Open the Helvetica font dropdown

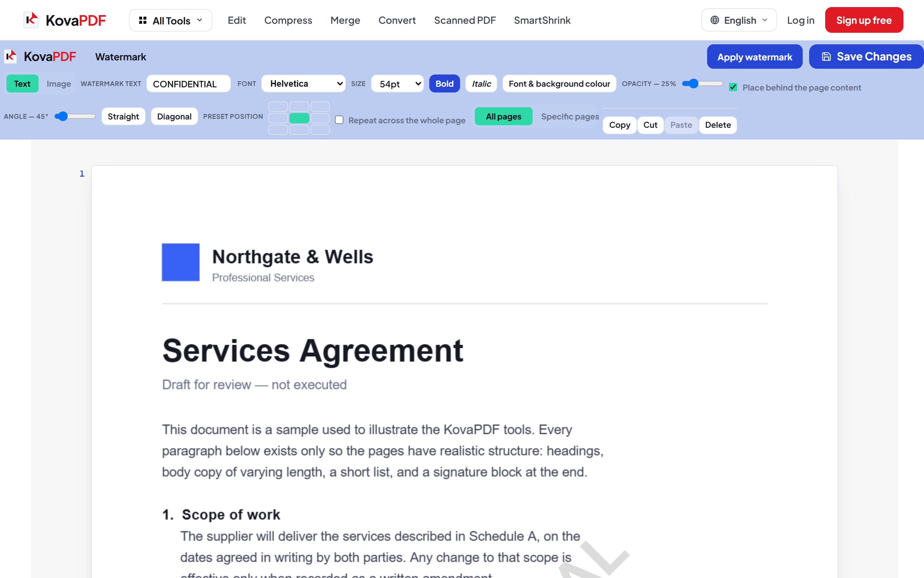pyautogui.click(x=304, y=84)
